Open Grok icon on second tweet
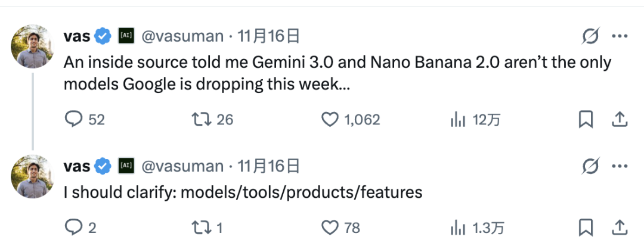The image size is (644, 246). [x=590, y=166]
